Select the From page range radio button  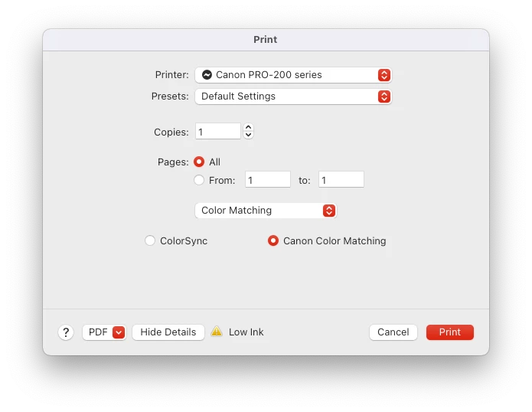199,180
